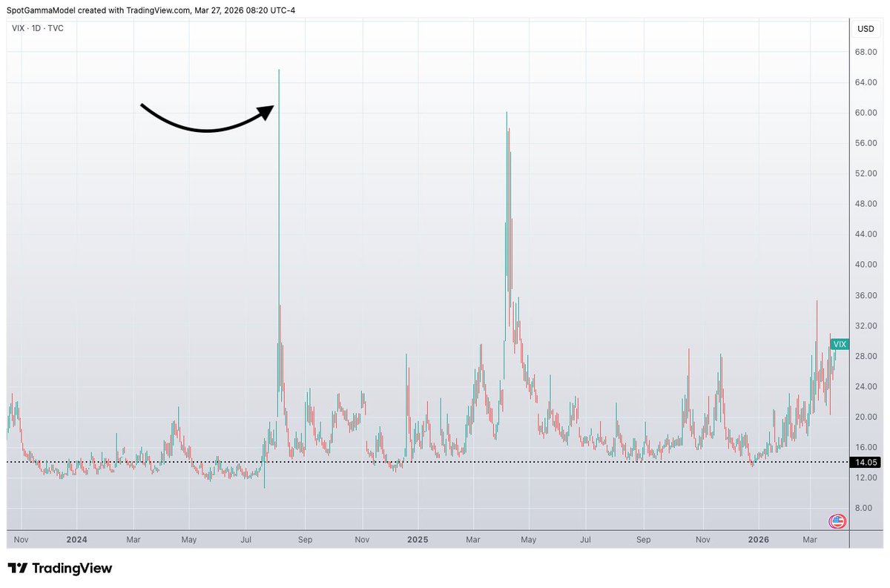Click the 40.00 price axis label
This screenshot has height=588, width=890.
coord(866,265)
